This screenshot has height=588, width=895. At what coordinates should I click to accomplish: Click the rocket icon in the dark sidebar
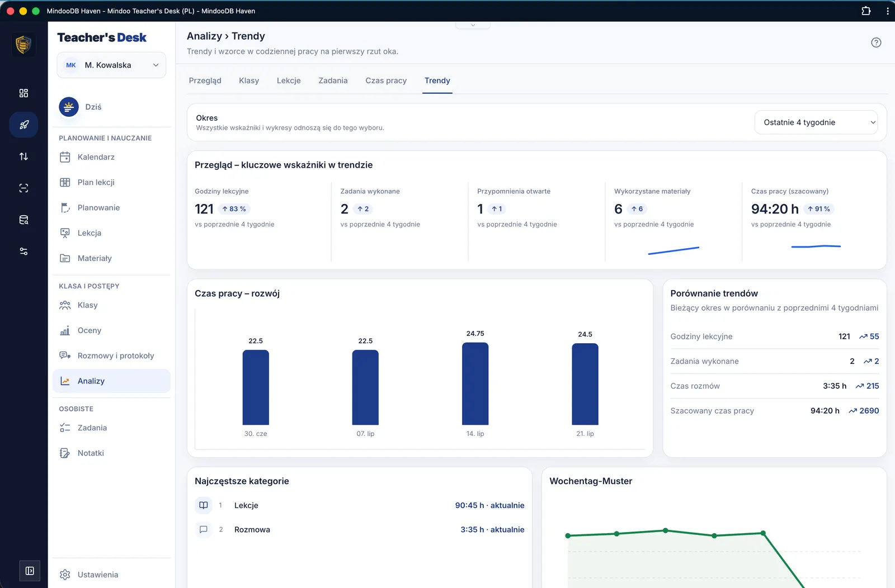pos(23,125)
